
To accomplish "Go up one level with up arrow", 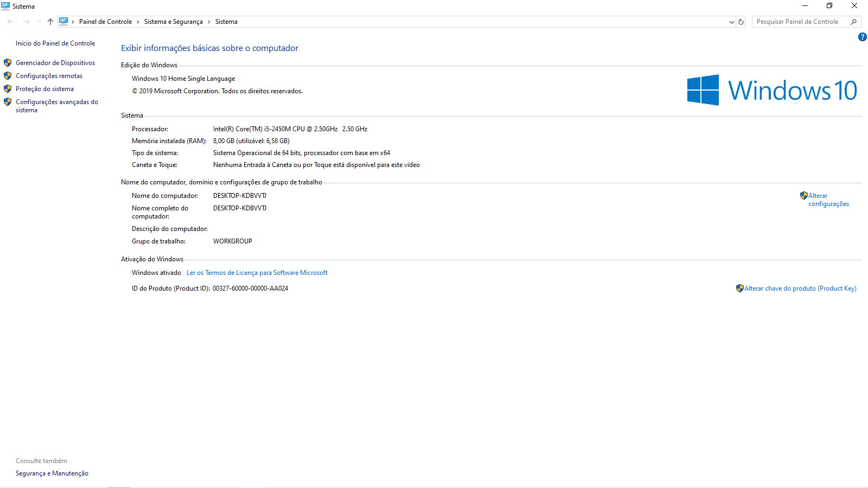I will tap(50, 22).
